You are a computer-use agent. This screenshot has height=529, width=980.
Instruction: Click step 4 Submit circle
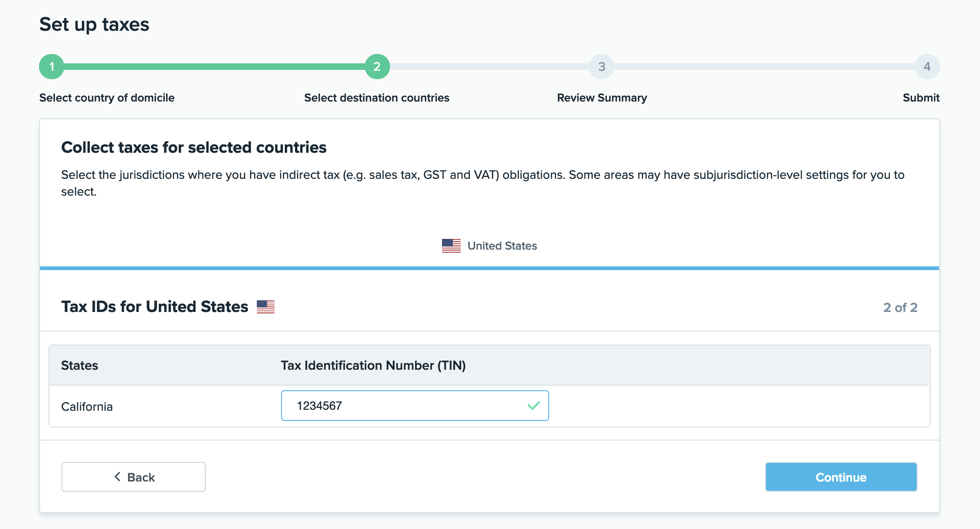click(x=927, y=67)
